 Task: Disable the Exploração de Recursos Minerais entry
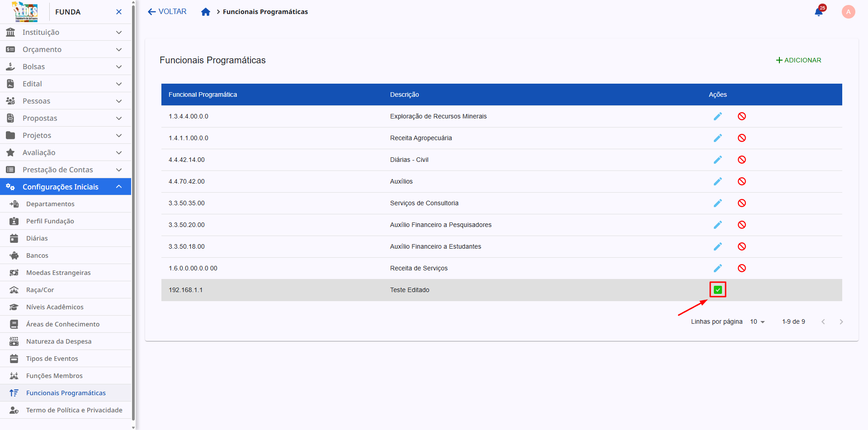741,116
